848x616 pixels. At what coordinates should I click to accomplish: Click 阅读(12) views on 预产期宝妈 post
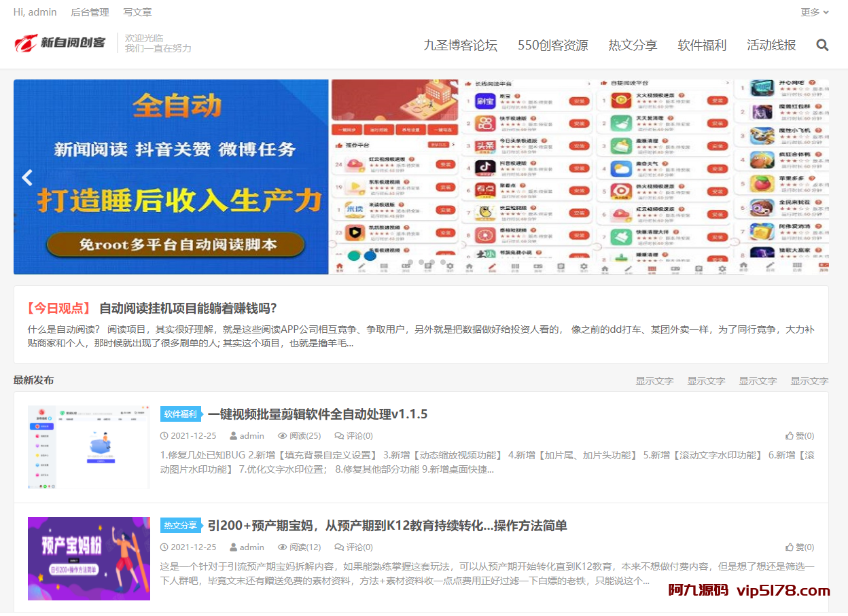tap(299, 547)
